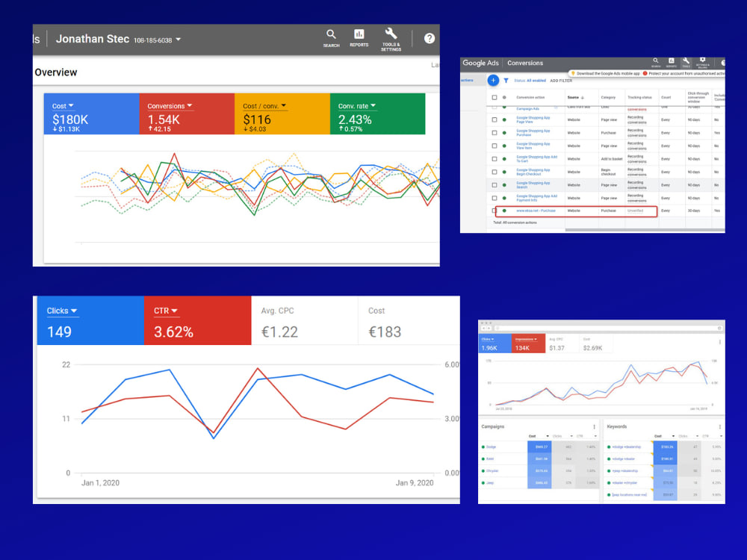This screenshot has height=560, width=747.
Task: Click the Jan 9, 2020 axis label
Action: tap(415, 483)
